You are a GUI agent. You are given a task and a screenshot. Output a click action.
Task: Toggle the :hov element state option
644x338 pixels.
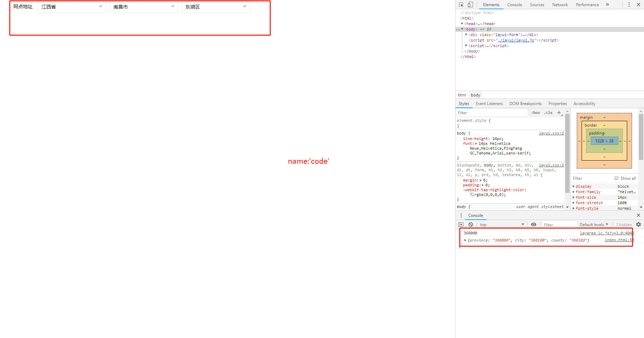[x=535, y=113]
